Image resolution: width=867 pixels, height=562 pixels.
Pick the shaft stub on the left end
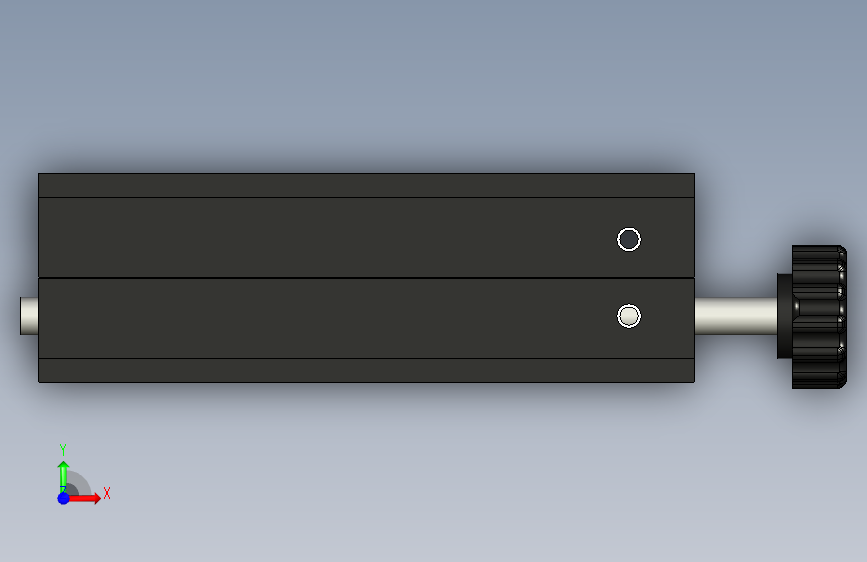(29, 316)
